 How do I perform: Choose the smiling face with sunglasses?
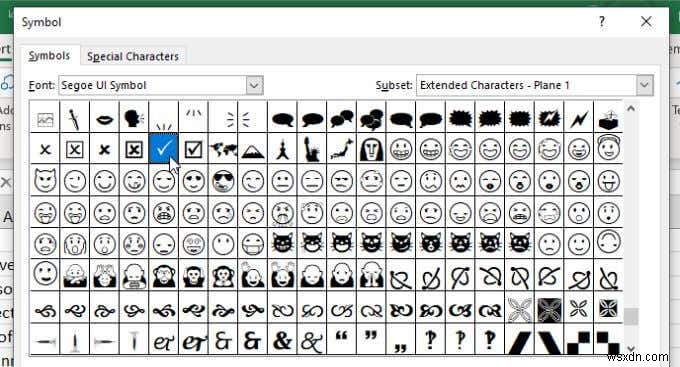[223, 181]
